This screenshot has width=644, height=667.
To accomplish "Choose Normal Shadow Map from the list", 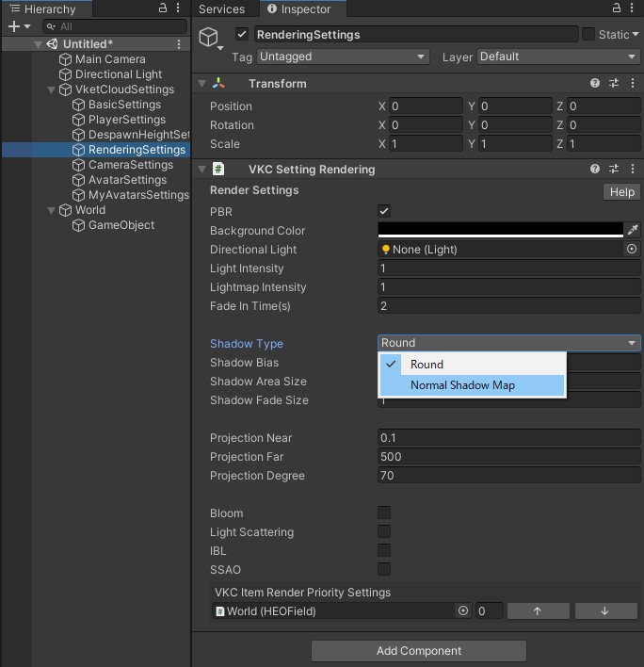I will 462,385.
